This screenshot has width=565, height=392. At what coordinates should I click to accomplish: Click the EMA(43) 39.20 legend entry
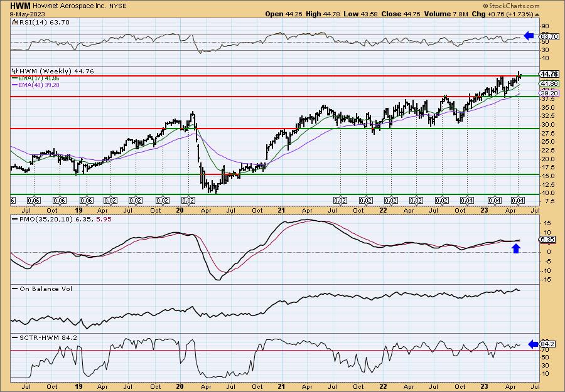36,85
